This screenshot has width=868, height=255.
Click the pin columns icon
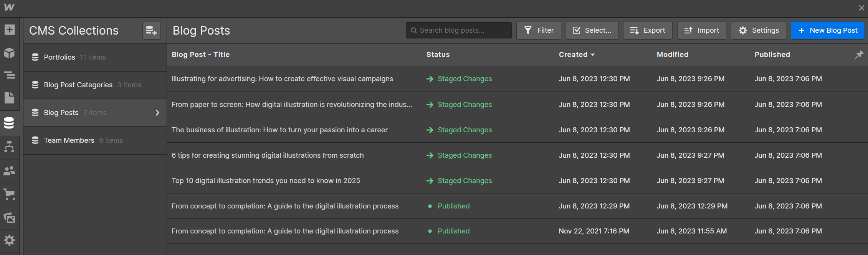859,55
